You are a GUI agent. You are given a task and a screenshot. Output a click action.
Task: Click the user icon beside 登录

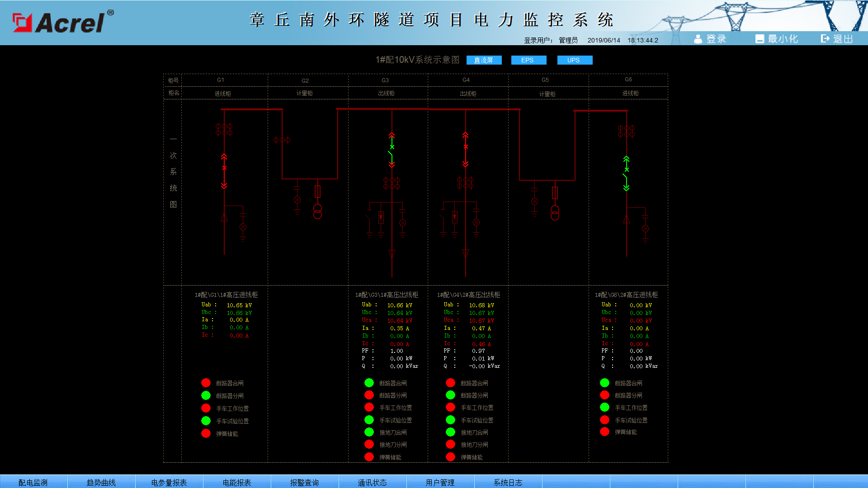[698, 39]
